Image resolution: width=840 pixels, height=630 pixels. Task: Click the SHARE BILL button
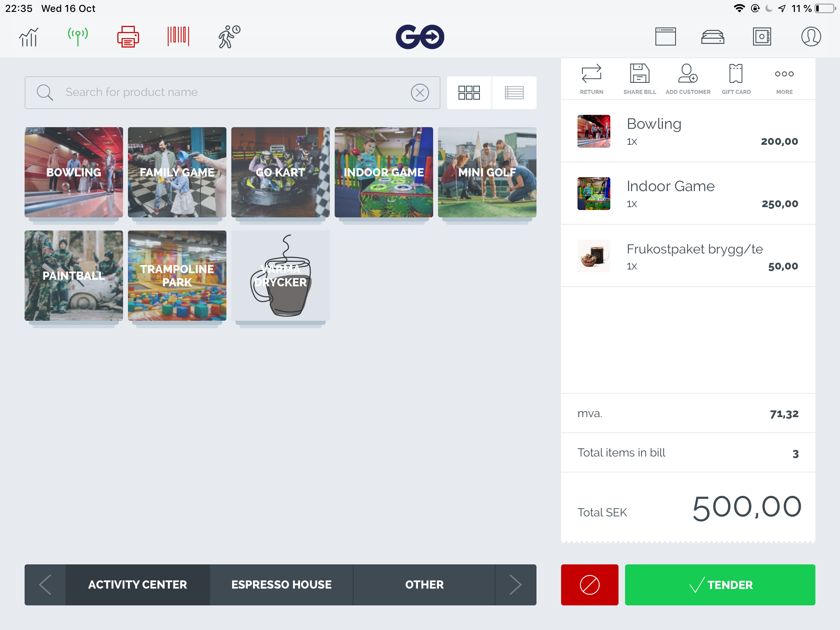tap(639, 80)
